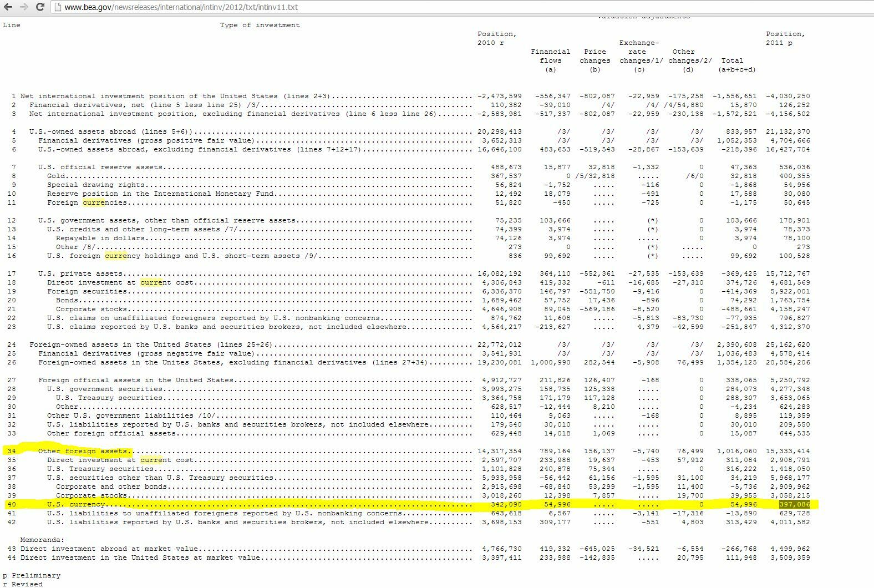Click 'U.S. Treasury securities' label on line 29
Viewport: 874px width, 588px height.
pyautogui.click(x=109, y=398)
